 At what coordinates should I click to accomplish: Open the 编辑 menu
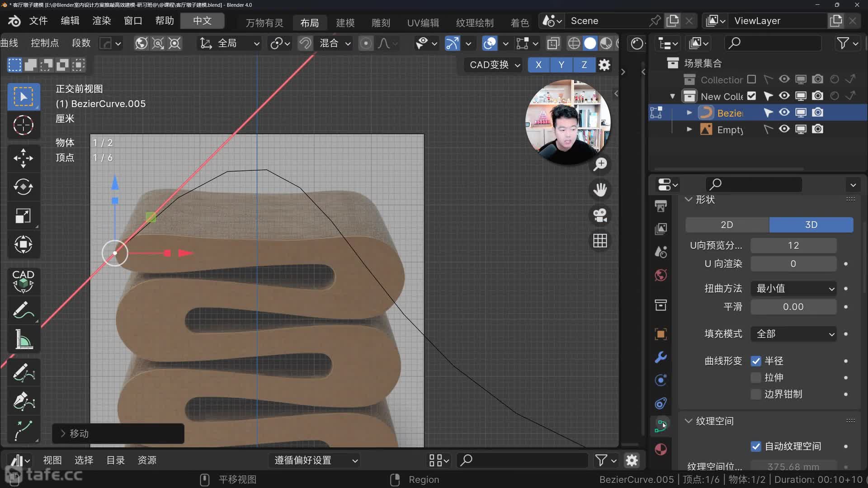click(70, 21)
